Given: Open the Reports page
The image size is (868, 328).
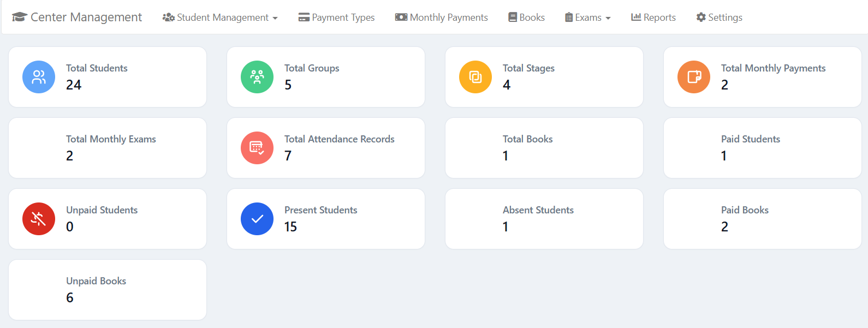Looking at the screenshot, I should click(x=653, y=17).
